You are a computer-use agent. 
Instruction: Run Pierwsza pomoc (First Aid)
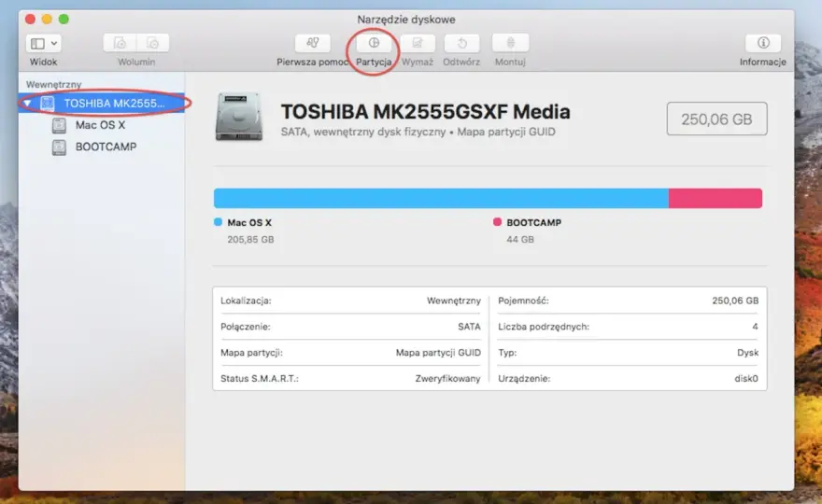(x=312, y=43)
